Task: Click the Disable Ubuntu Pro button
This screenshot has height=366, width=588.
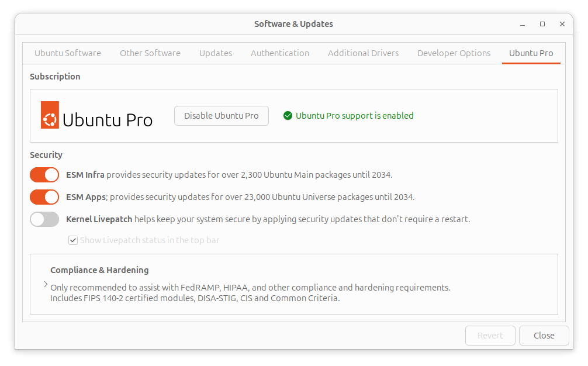Action: pos(222,116)
